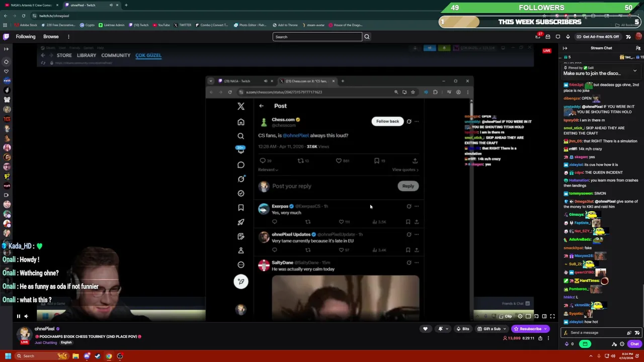The image size is (644, 362).
Task: Open the Adobe Stock bookmark
Action: (x=26, y=25)
